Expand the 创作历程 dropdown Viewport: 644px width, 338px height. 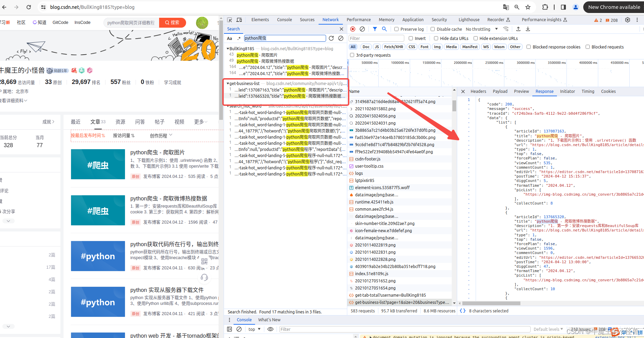tap(161, 136)
